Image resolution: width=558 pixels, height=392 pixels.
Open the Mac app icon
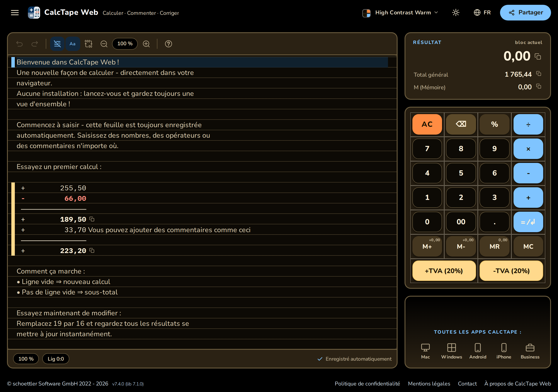coord(425,351)
